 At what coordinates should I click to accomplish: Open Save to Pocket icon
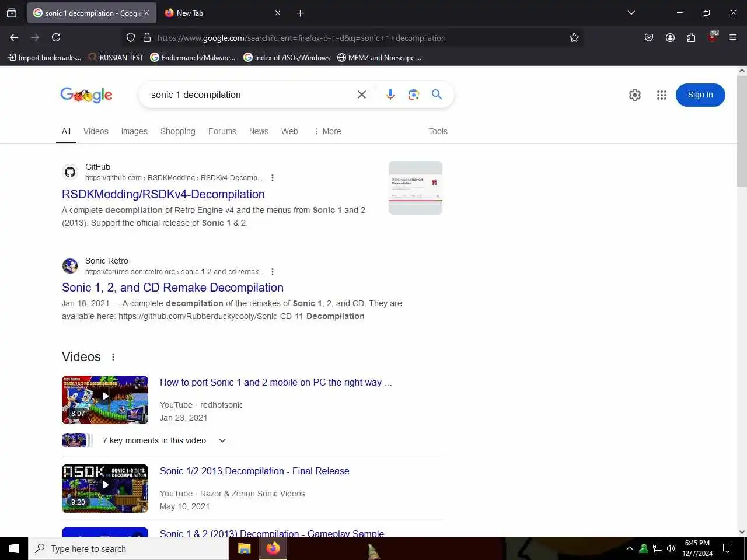pos(649,37)
